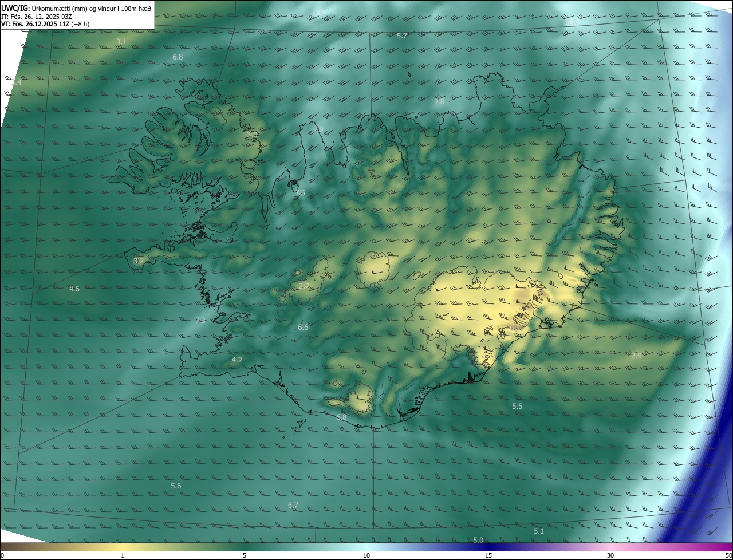The height and width of the screenshot is (560, 733).
Task: Click the 3.1 value label on the map
Action: pos(121,42)
